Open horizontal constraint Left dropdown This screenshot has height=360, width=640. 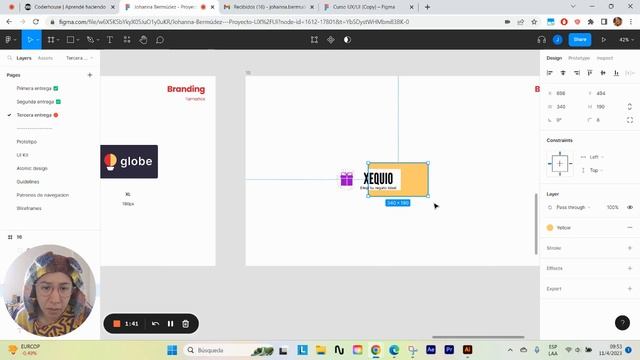[592, 157]
